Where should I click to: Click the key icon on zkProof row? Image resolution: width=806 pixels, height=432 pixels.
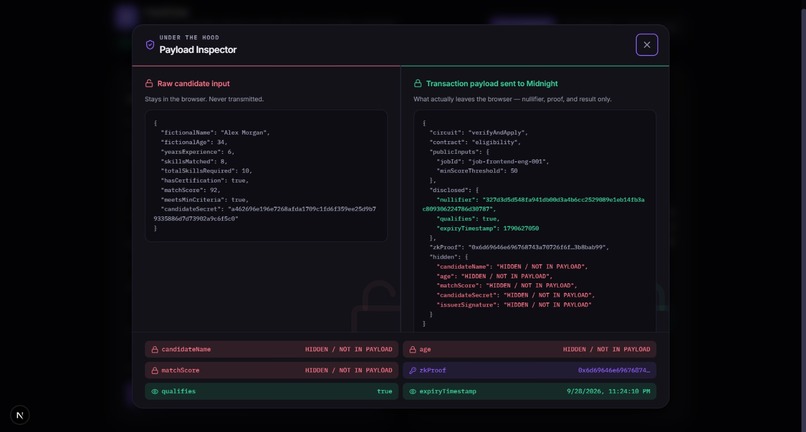click(x=412, y=370)
